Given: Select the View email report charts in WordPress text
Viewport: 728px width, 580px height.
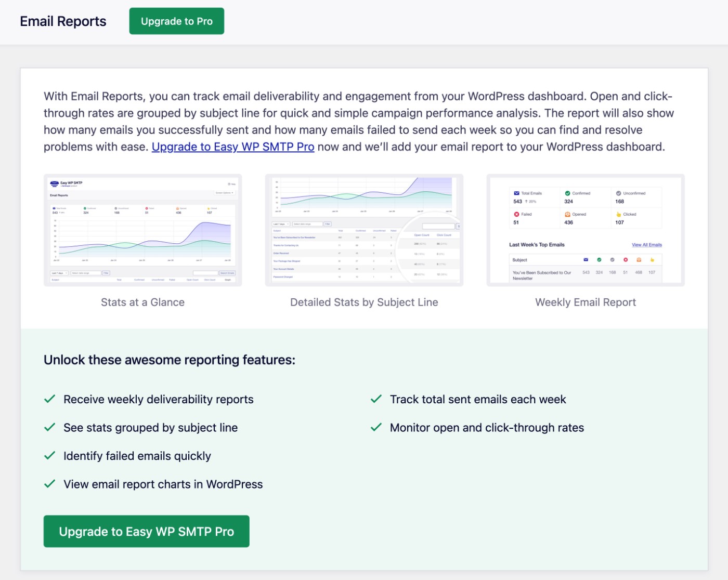Looking at the screenshot, I should tap(163, 484).
